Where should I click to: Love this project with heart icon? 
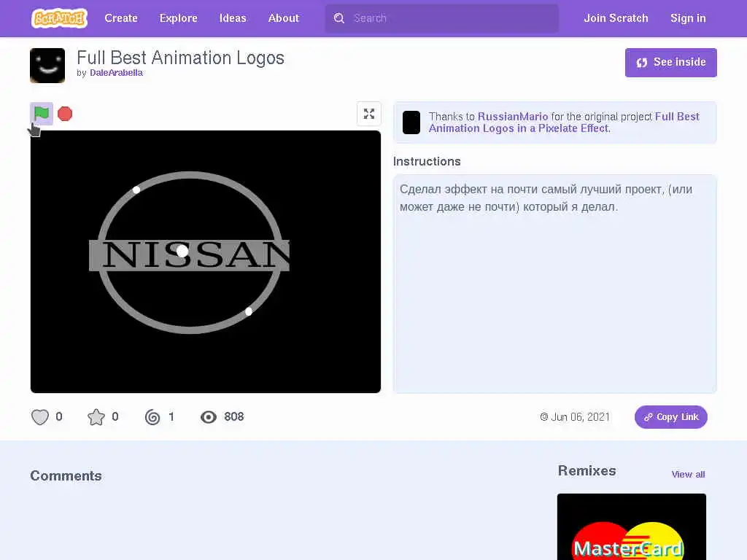[40, 417]
